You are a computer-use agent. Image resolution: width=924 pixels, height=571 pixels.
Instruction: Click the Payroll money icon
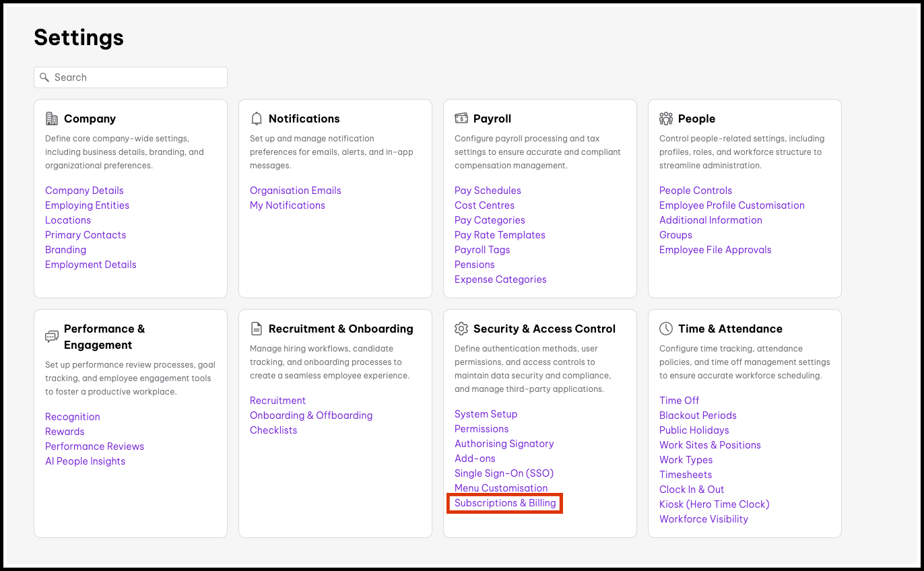(461, 119)
